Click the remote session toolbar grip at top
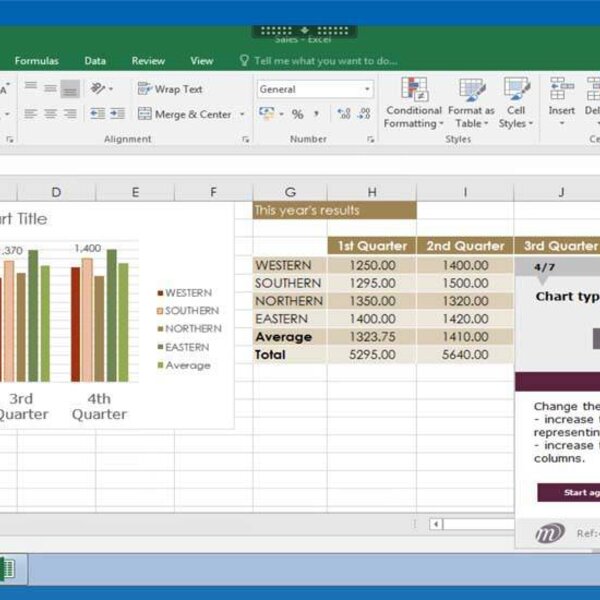 [x=305, y=31]
